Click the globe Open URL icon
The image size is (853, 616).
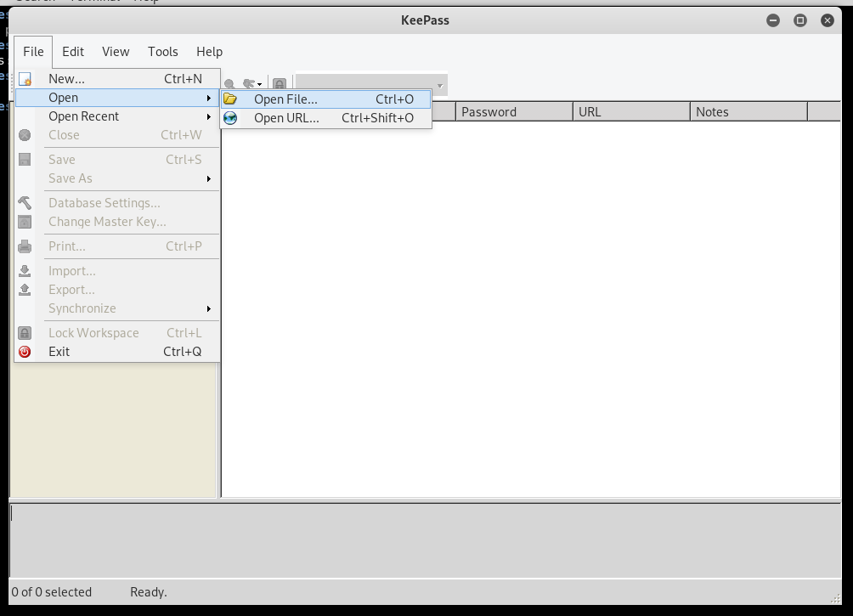coord(230,118)
